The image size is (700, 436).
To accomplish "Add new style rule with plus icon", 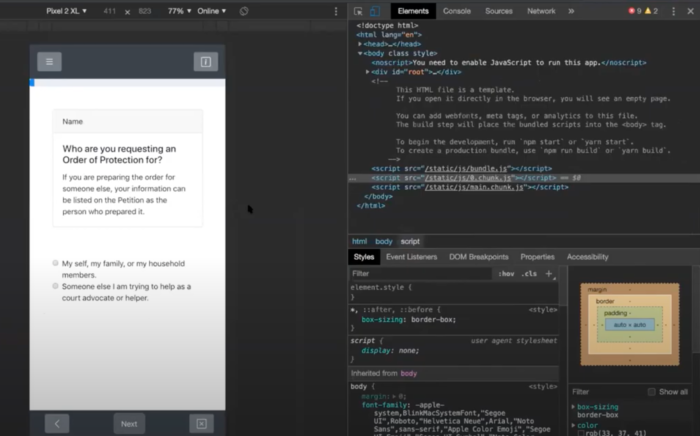I will (x=549, y=273).
